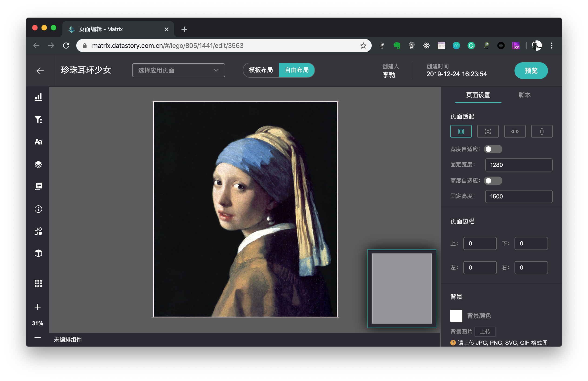588x381 pixels.
Task: Click the 未编排组件 bar label
Action: tap(68, 340)
